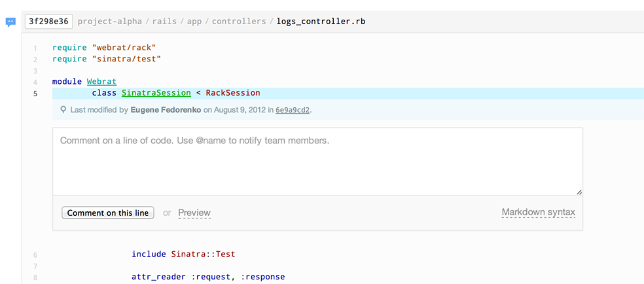Follow the SinatraSession class link
This screenshot has height=284, width=644.
pyautogui.click(x=156, y=93)
